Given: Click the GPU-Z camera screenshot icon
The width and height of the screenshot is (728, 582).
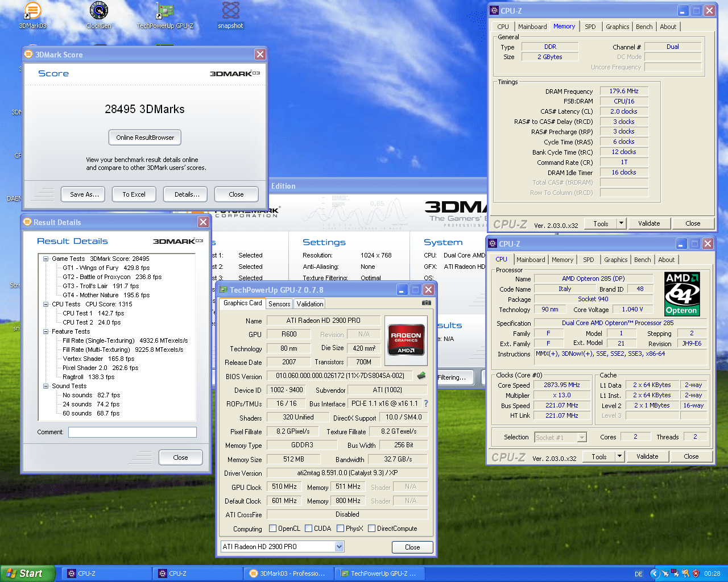Looking at the screenshot, I should coord(426,303).
